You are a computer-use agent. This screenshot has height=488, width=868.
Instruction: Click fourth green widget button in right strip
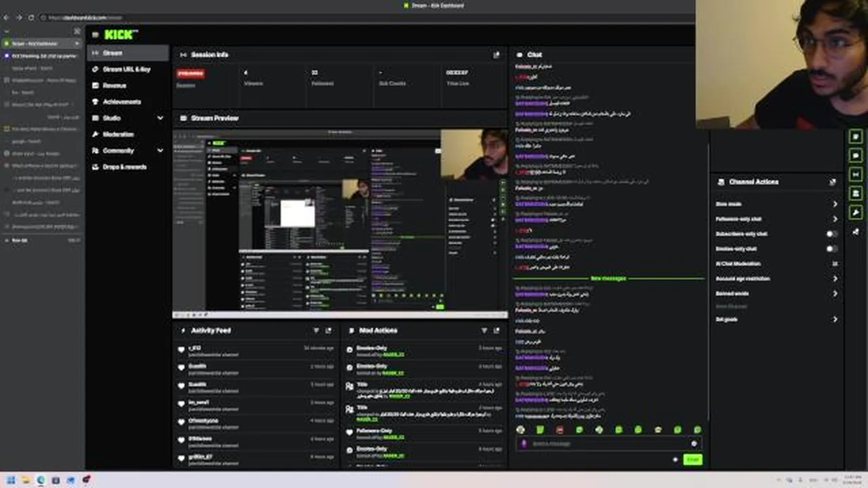tap(856, 194)
